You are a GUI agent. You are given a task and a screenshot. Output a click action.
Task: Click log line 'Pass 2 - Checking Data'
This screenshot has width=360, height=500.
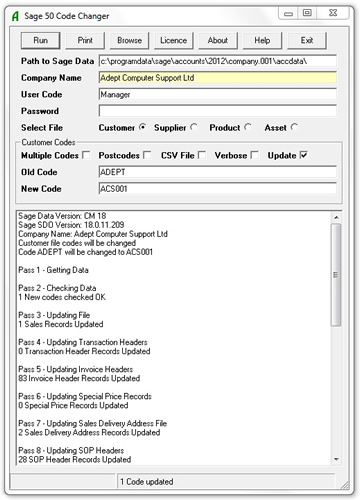[x=57, y=288]
